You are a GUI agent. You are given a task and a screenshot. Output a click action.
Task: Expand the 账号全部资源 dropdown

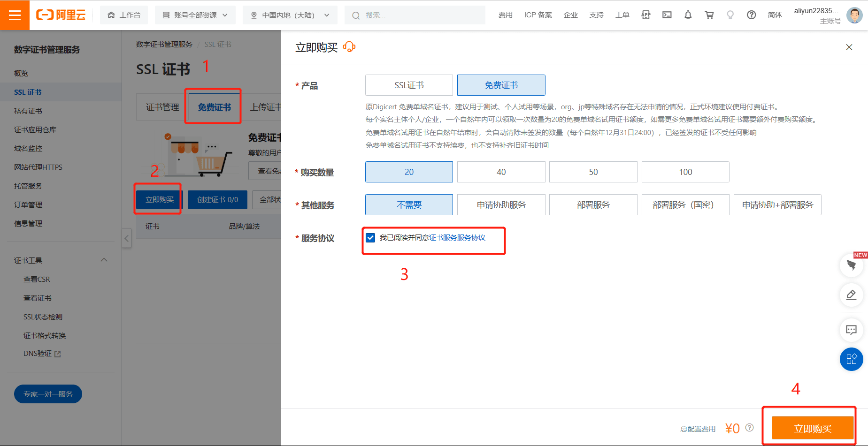coord(195,15)
